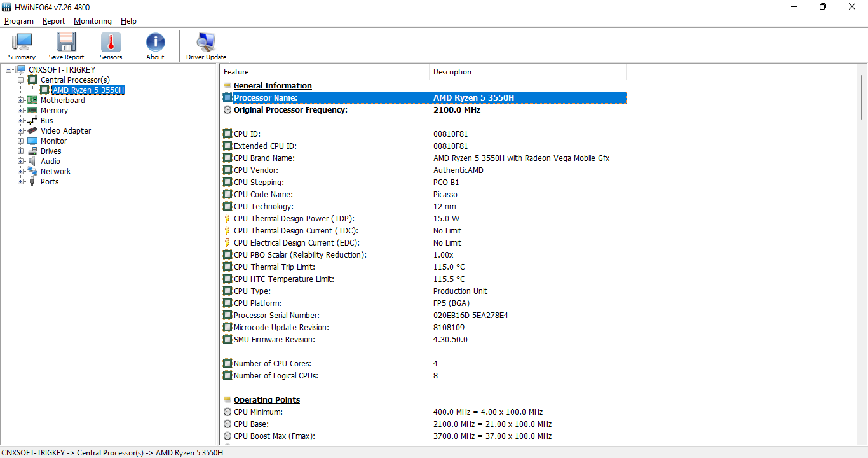Click the status bar path text
The image size is (868, 458).
coord(112,452)
